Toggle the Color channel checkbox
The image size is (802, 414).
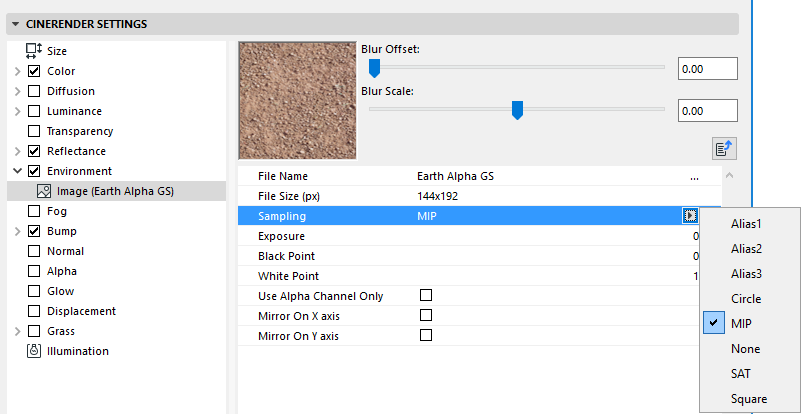[34, 71]
